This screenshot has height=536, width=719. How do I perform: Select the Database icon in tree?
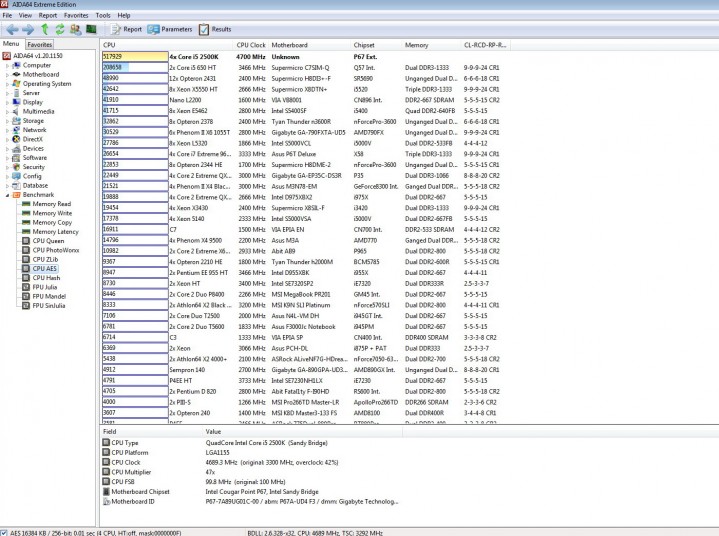17,185
